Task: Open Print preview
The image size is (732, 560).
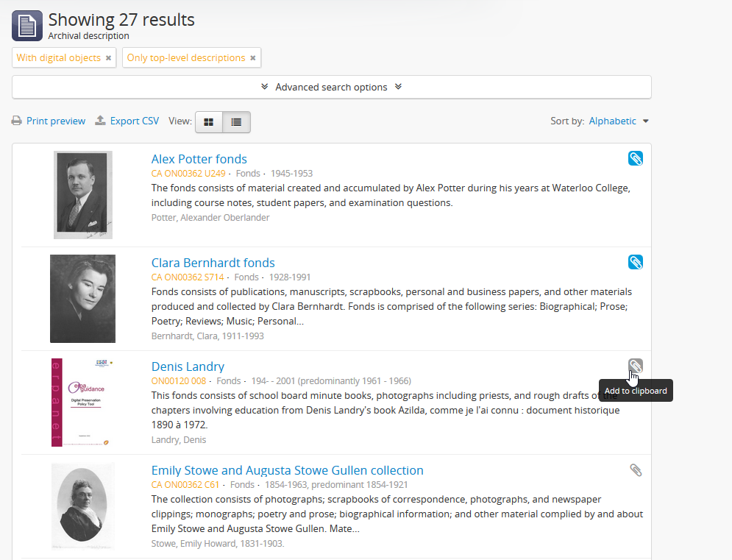Action: pos(49,121)
